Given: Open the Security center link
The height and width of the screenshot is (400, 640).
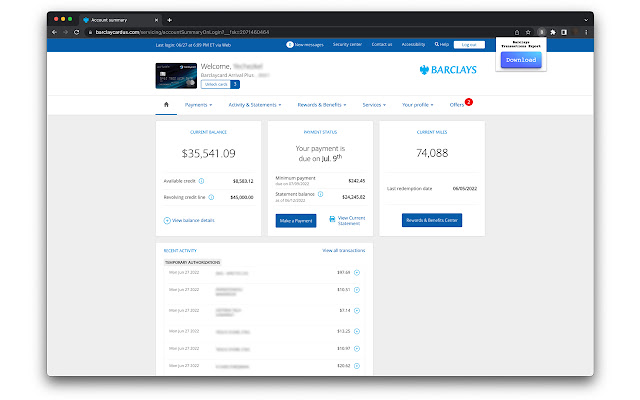Looking at the screenshot, I should [x=347, y=44].
